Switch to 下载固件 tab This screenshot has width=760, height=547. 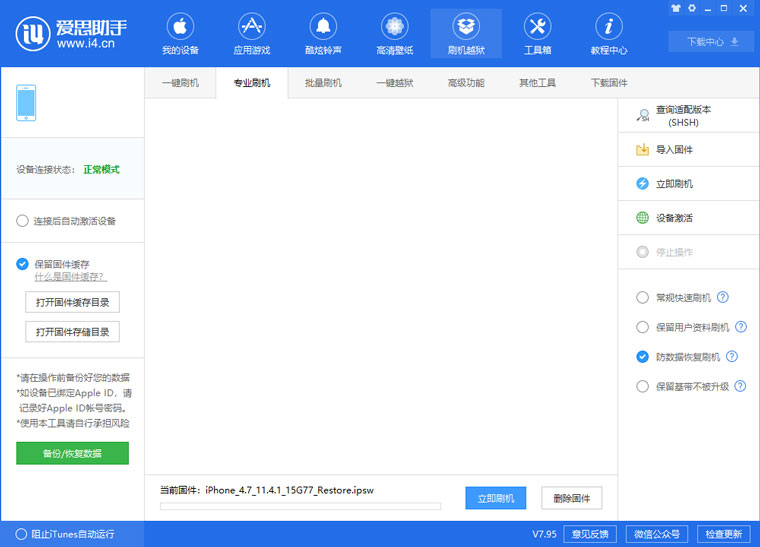coord(609,83)
